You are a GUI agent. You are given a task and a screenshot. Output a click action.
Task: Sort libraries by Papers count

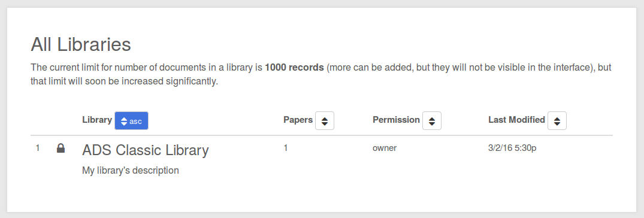(325, 121)
